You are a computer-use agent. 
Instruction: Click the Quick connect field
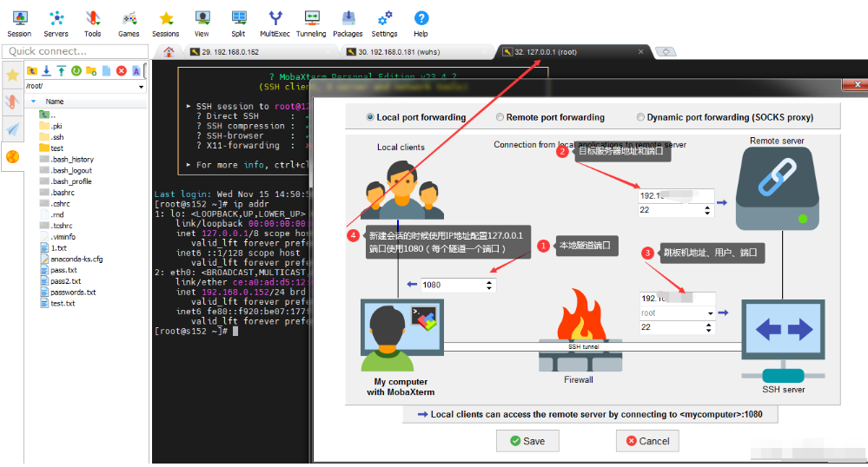tap(76, 51)
